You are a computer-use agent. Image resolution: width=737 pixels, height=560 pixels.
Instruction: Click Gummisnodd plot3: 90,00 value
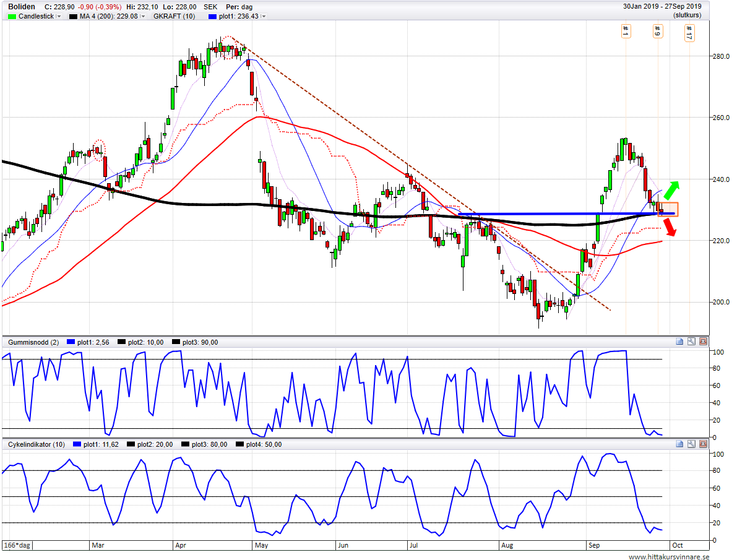(x=200, y=342)
